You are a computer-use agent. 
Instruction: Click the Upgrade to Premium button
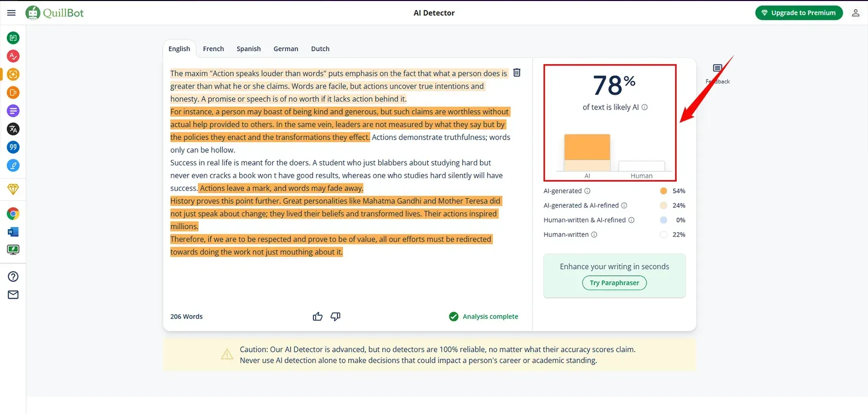coord(798,13)
